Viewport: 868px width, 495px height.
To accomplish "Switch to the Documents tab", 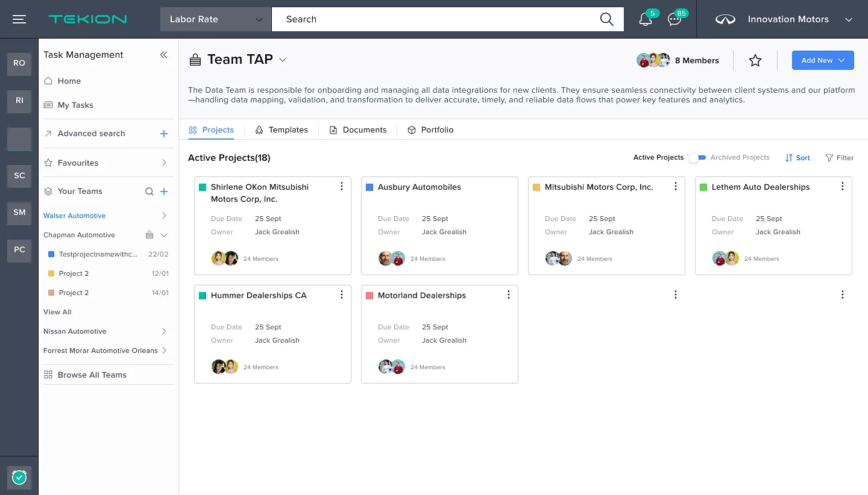I will tap(358, 130).
